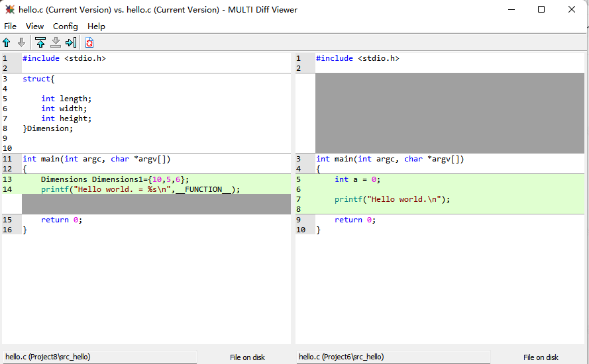The height and width of the screenshot is (364, 589).
Task: Open the File menu
Action: click(10, 26)
